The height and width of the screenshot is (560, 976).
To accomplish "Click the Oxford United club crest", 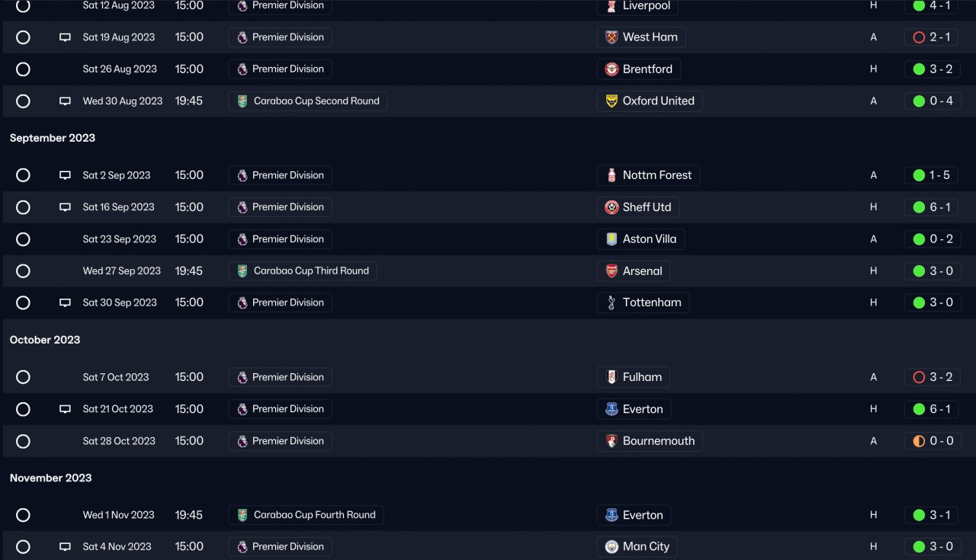I will 612,101.
